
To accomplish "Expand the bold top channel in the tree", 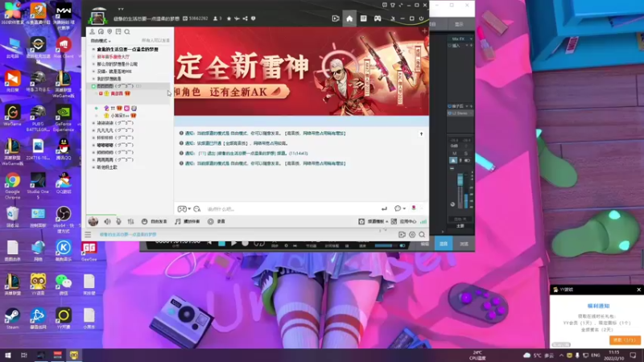I will (93, 49).
